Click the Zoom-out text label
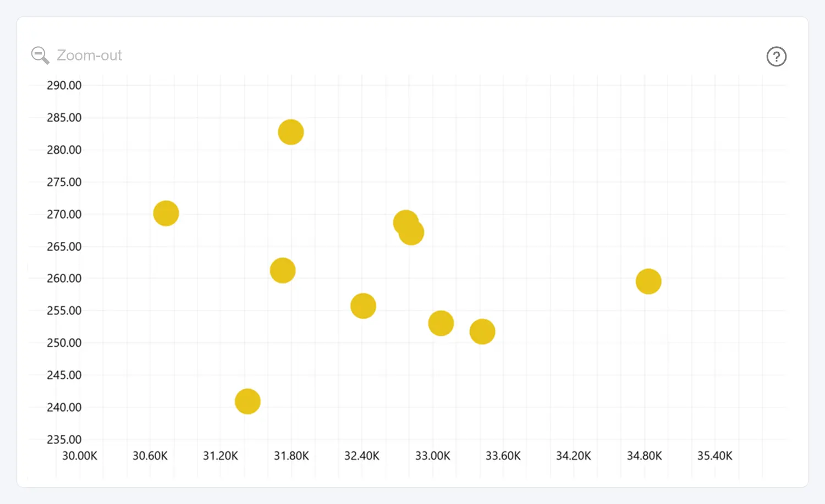Screen dimensions: 825x504 tap(89, 56)
